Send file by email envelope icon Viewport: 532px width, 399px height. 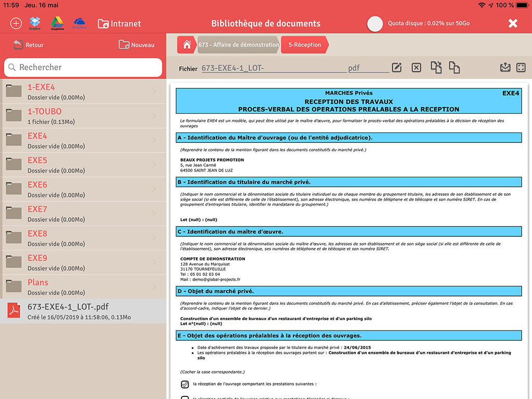click(505, 67)
